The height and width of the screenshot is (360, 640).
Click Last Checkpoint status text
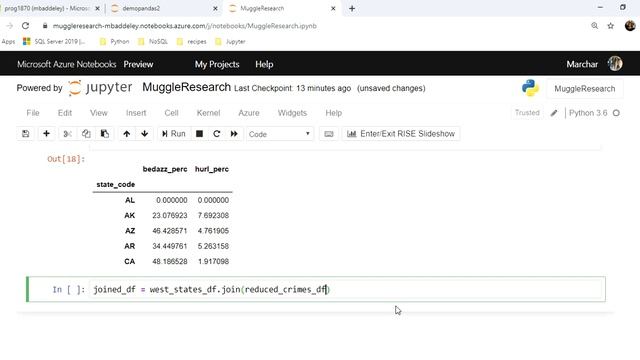click(x=292, y=88)
